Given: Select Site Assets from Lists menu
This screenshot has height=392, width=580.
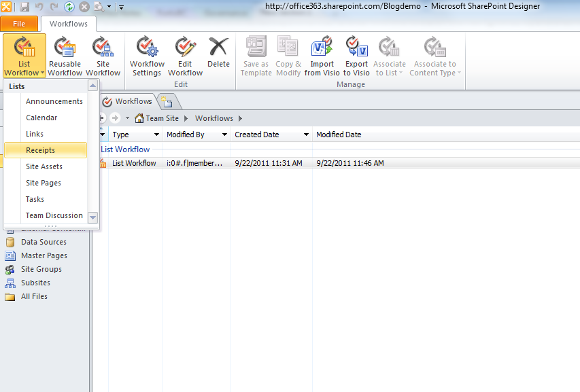Looking at the screenshot, I should (x=46, y=166).
